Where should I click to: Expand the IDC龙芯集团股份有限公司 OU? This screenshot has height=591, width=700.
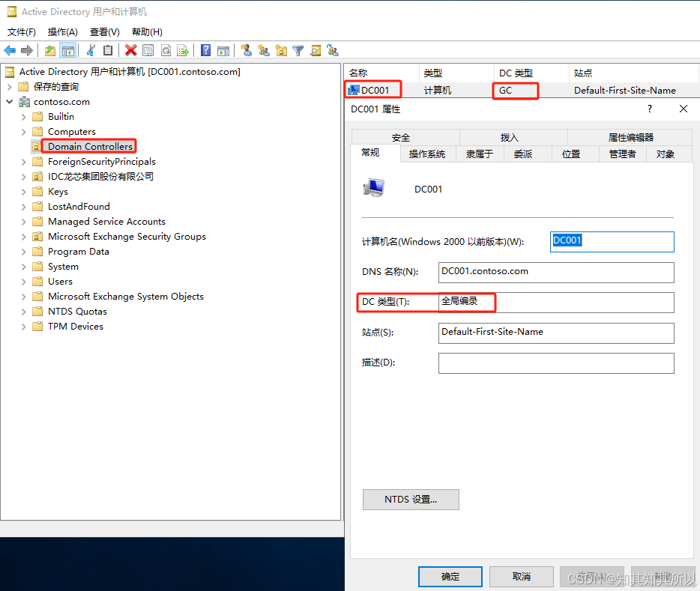pos(24,177)
